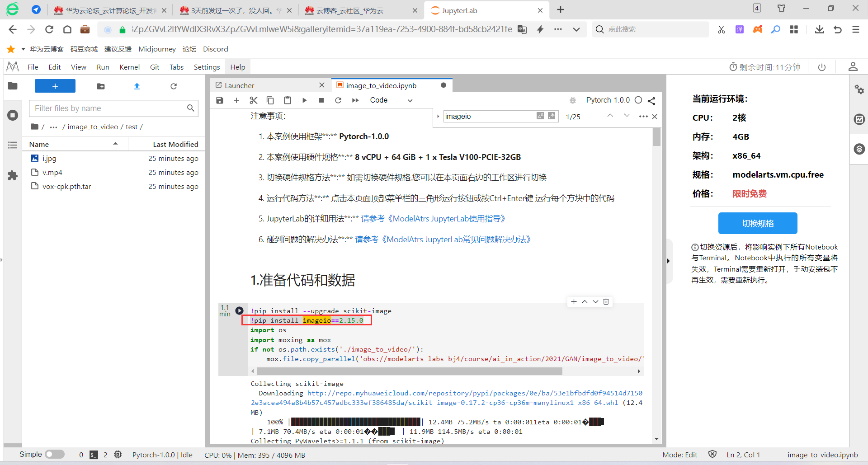Click the imageio search input field
The height and width of the screenshot is (465, 868).
coord(489,116)
